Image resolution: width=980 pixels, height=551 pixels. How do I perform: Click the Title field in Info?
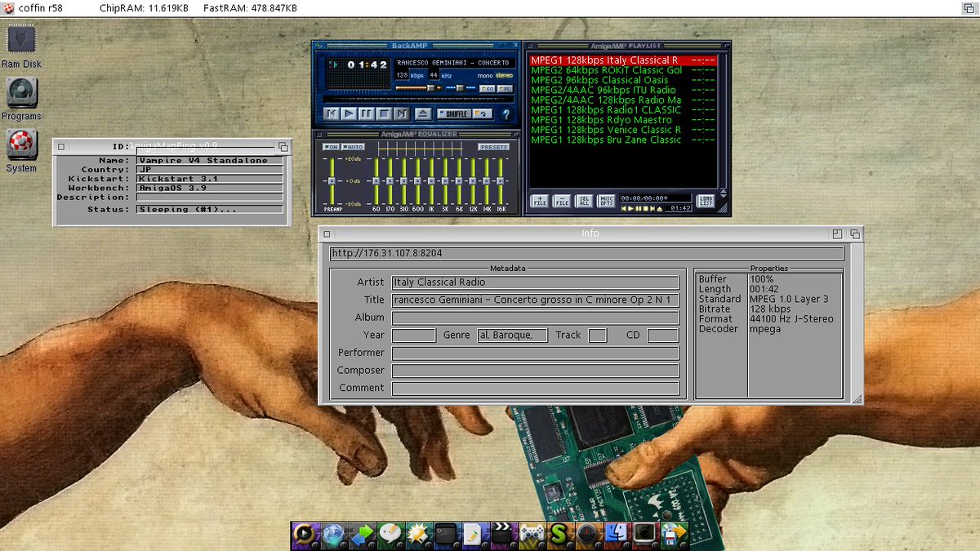(x=535, y=300)
